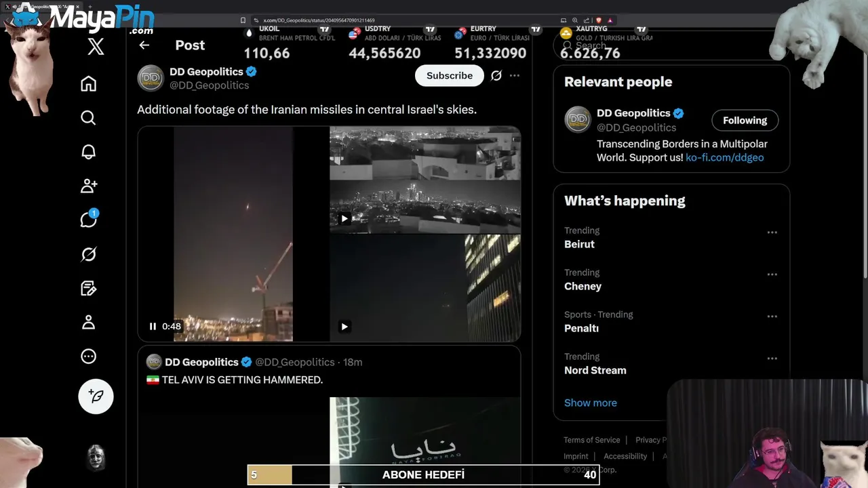Go back using the Post arrow
Viewport: 868px width, 488px height.
pos(144,45)
